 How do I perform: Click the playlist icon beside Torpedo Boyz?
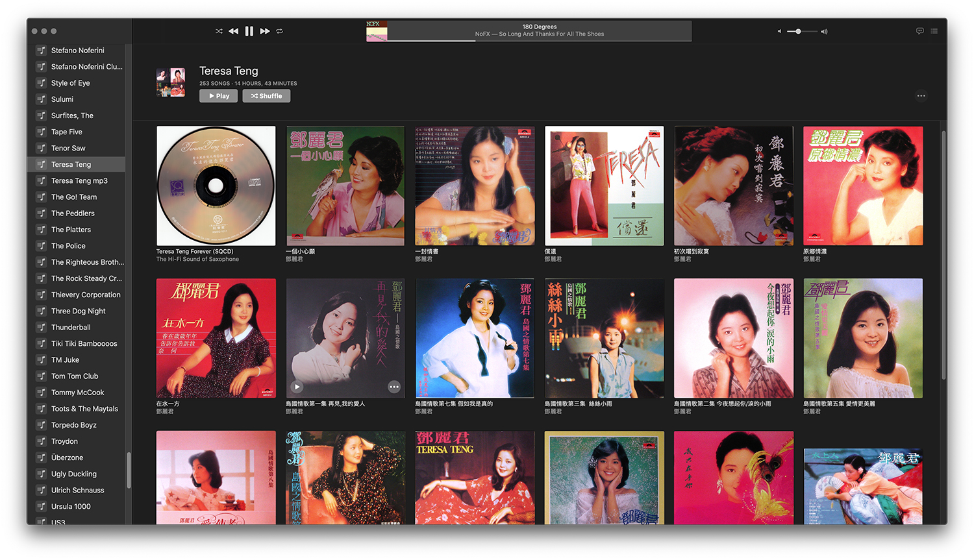[42, 425]
